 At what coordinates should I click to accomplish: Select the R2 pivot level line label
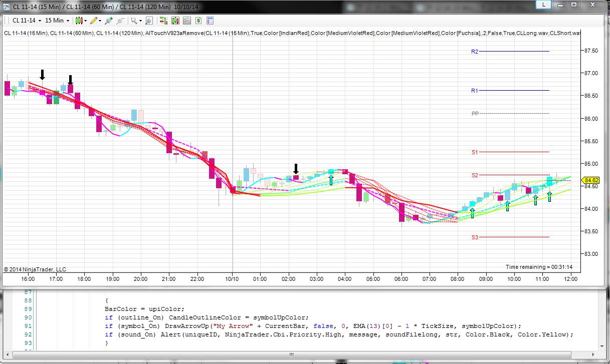point(474,52)
